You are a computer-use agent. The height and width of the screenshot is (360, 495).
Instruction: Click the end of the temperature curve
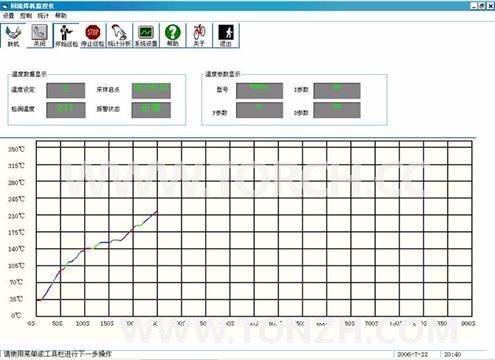pos(157,211)
